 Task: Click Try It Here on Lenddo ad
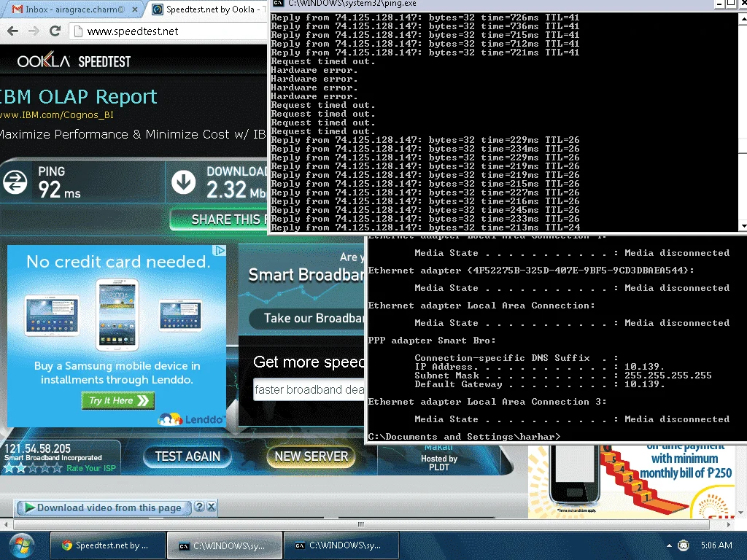(x=118, y=400)
